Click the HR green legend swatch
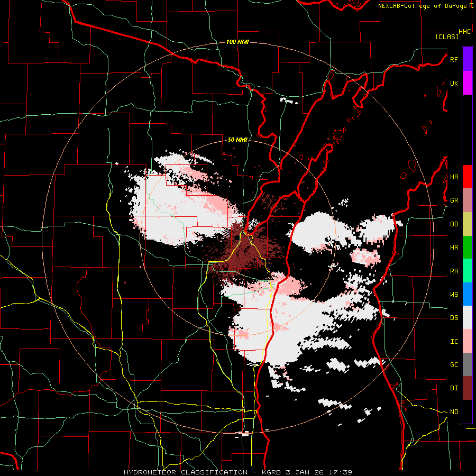The image size is (476, 476). click(x=467, y=247)
